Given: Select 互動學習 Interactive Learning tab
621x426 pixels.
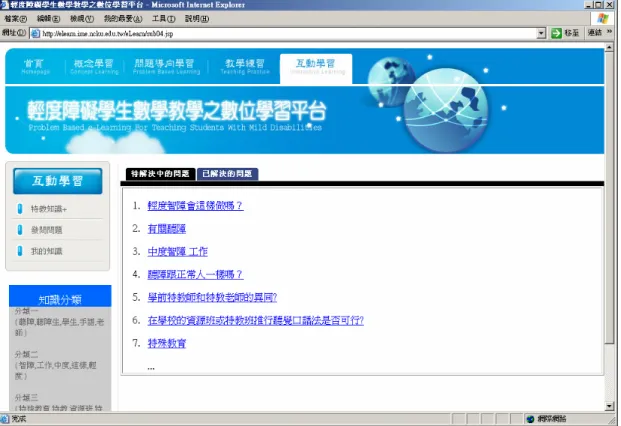Looking at the screenshot, I should [x=316, y=68].
